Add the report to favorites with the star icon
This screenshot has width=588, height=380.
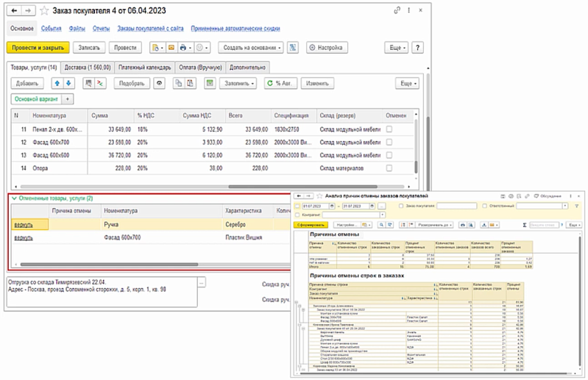tap(319, 196)
